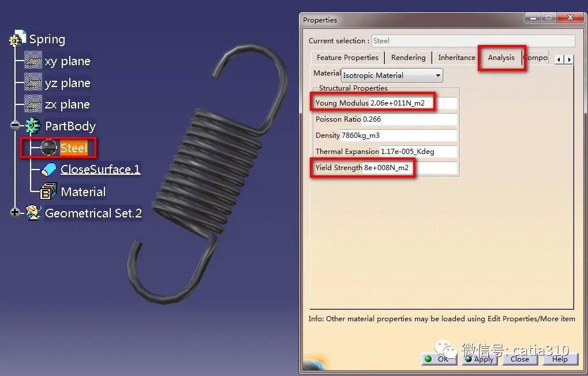This screenshot has width=588, height=376.
Task: Click the PartBody gear icon
Action: 33,126
